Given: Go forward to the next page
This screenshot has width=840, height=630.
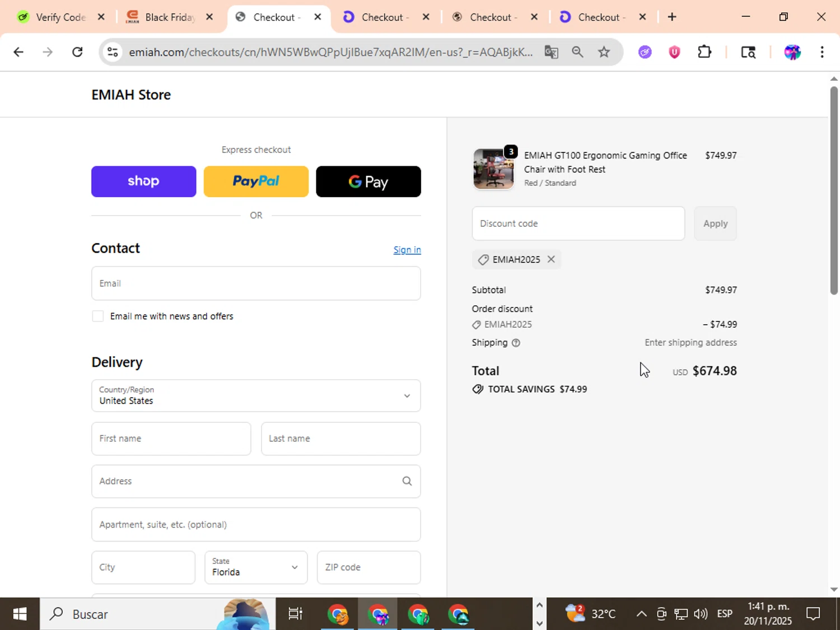Looking at the screenshot, I should [48, 52].
